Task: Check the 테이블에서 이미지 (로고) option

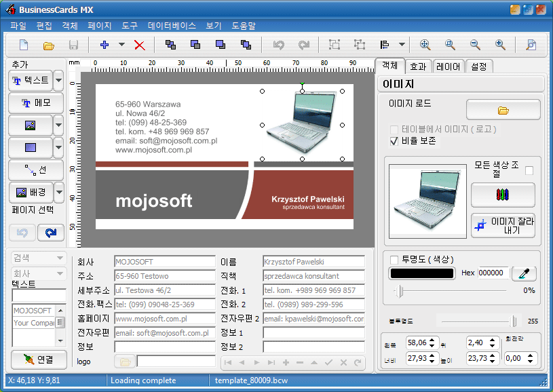Action: pyautogui.click(x=394, y=130)
